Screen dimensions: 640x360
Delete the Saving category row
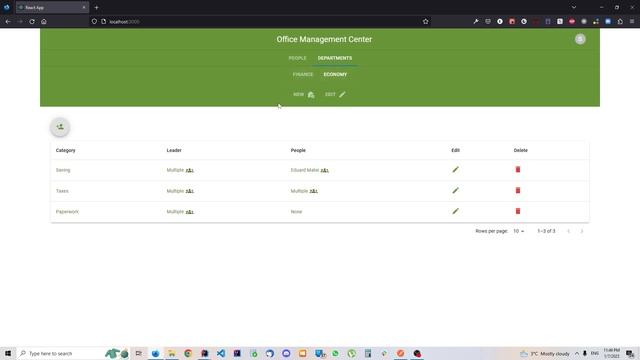pos(518,169)
